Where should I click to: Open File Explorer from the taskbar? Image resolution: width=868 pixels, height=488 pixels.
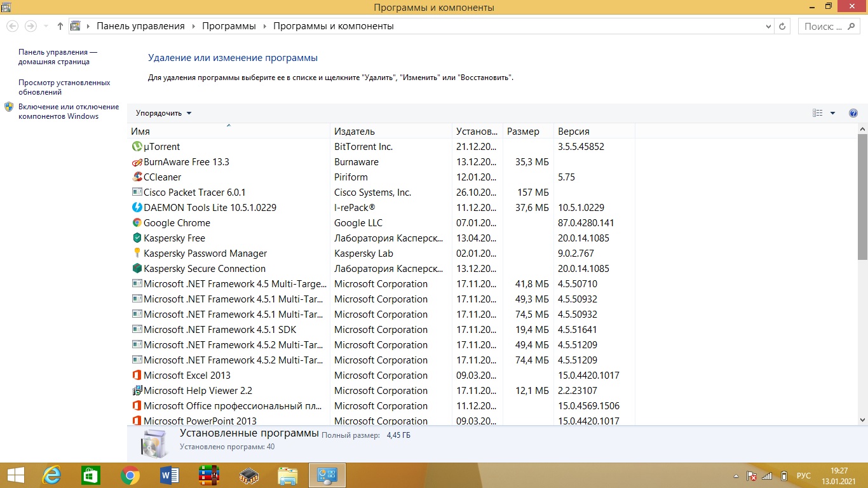pos(288,475)
